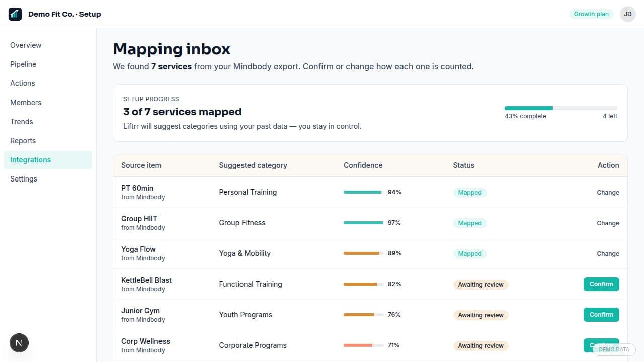Screen dimensions: 644x362
Task: Click 3 of 7 services mapped heading
Action: 183,112
